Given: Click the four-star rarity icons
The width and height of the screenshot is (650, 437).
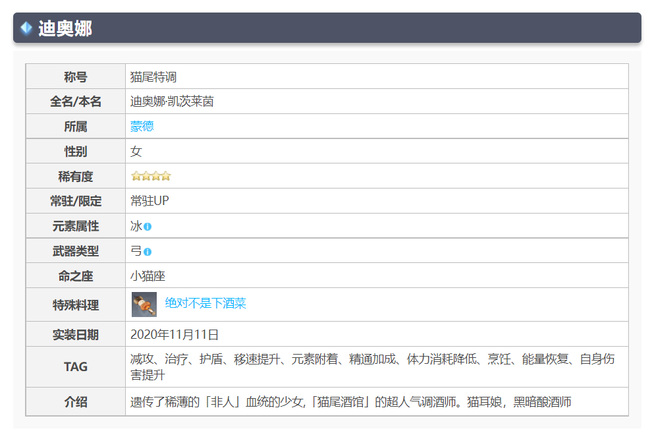Looking at the screenshot, I should tap(151, 176).
